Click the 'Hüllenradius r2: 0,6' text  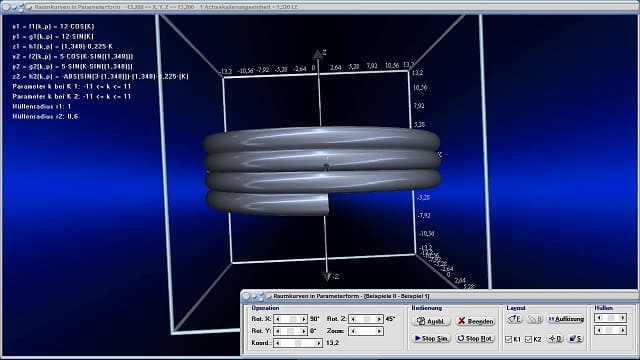(45, 116)
